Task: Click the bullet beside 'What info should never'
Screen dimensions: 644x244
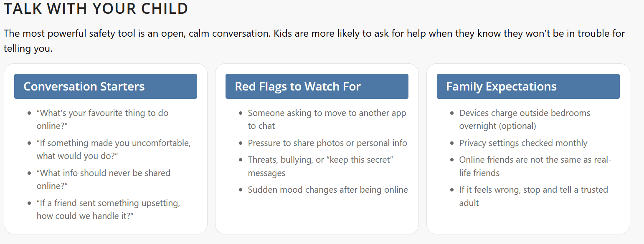Action: click(29, 173)
